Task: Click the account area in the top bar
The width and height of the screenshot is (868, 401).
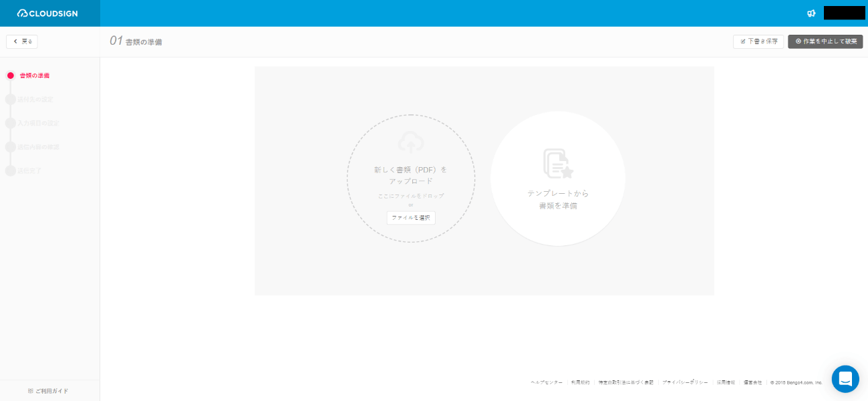Action: pos(844,12)
